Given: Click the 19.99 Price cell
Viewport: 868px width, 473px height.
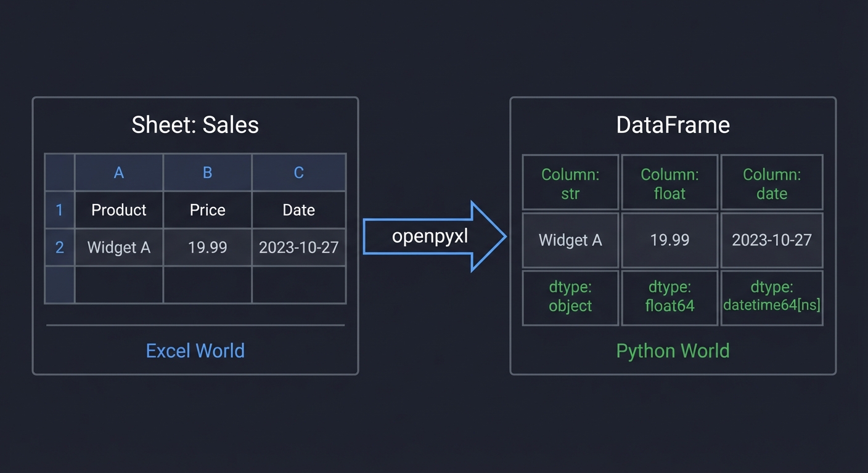Looking at the screenshot, I should [x=207, y=247].
